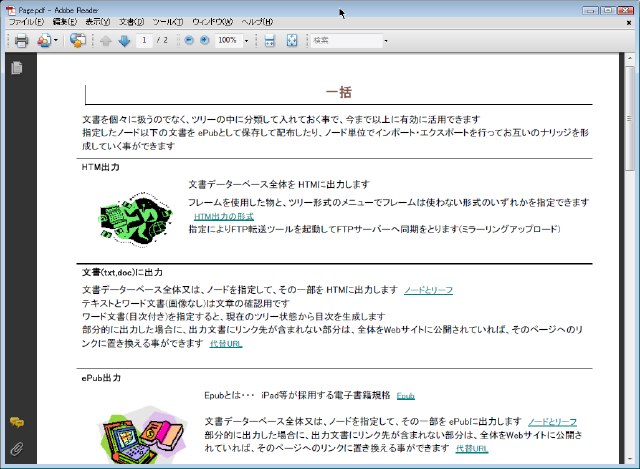Click the fit one full page icon
640x469 pixels.
[292, 40]
